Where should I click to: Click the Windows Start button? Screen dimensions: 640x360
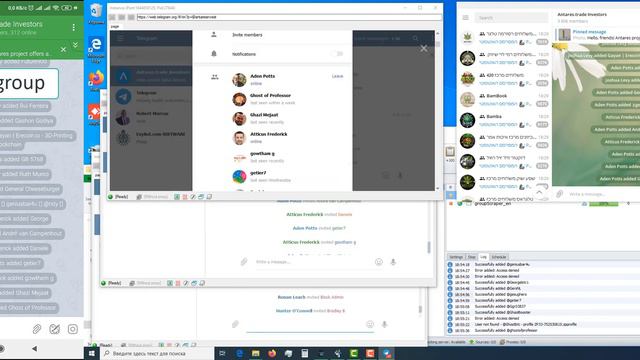point(92,353)
